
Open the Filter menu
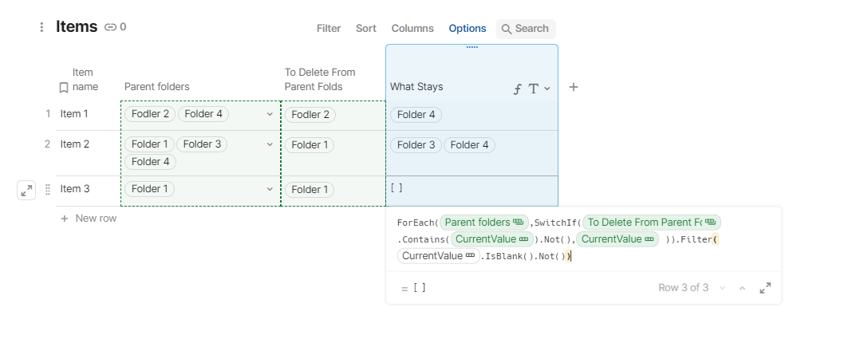tap(329, 29)
